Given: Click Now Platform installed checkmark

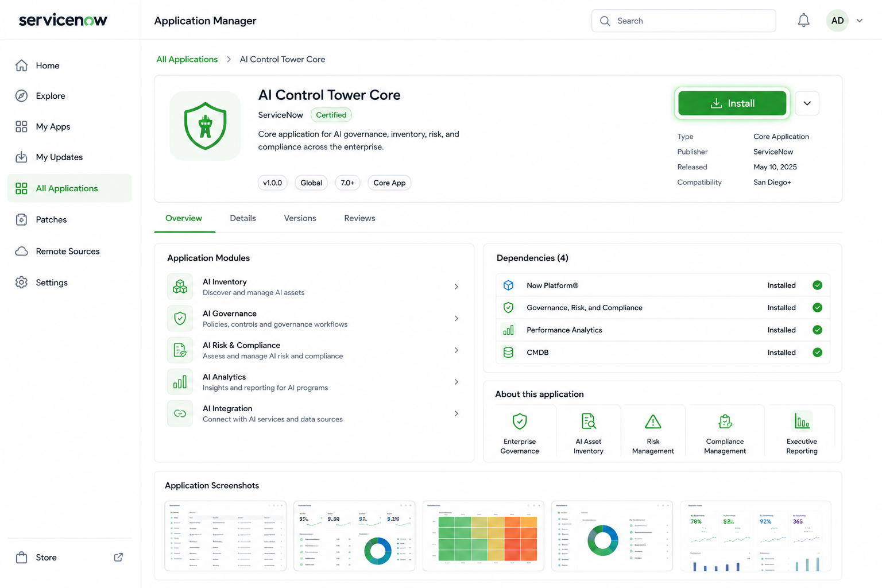Looking at the screenshot, I should click(817, 285).
